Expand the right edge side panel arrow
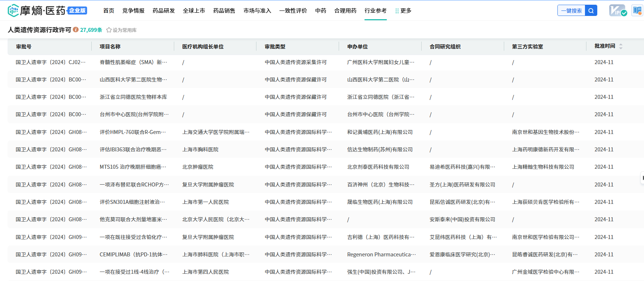Viewport: 644px width, 281px height. point(642,178)
